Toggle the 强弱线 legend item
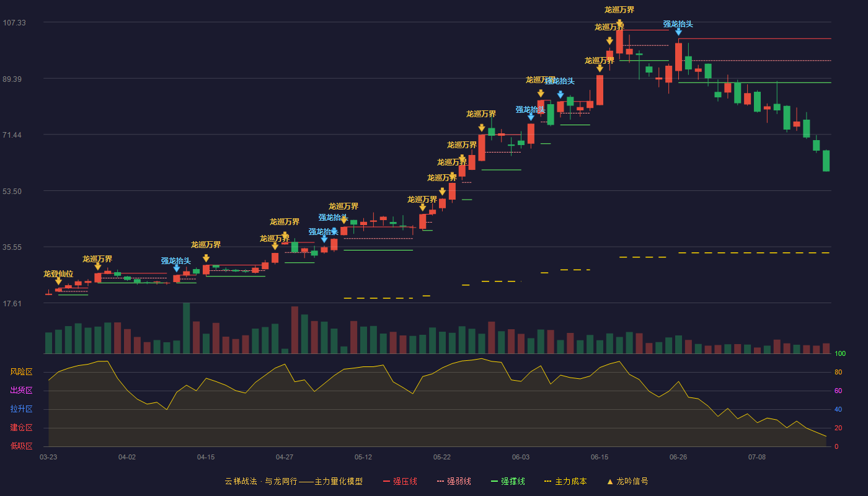 [454, 481]
